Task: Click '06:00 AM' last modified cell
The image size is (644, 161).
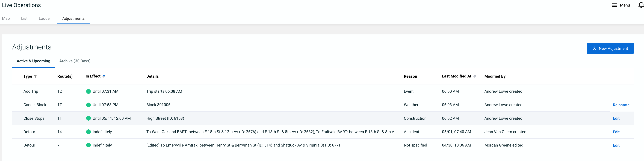Action: (450, 91)
